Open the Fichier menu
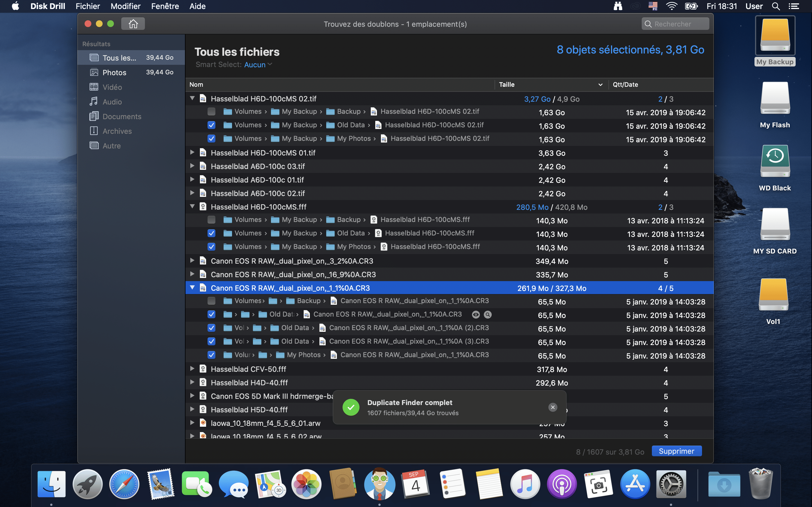 pyautogui.click(x=88, y=6)
